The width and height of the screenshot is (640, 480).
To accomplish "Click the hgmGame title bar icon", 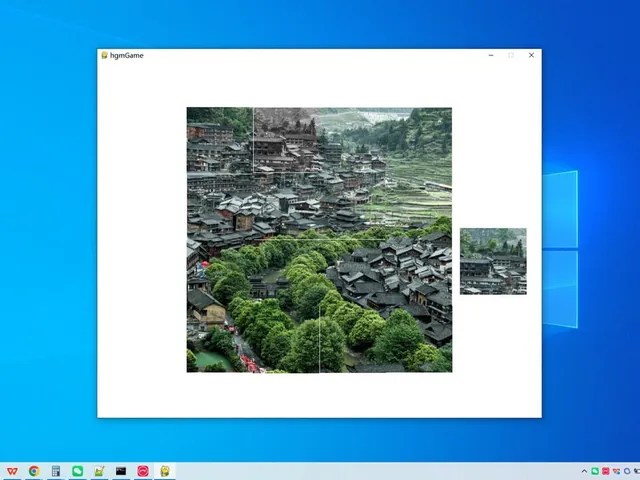I will [104, 55].
